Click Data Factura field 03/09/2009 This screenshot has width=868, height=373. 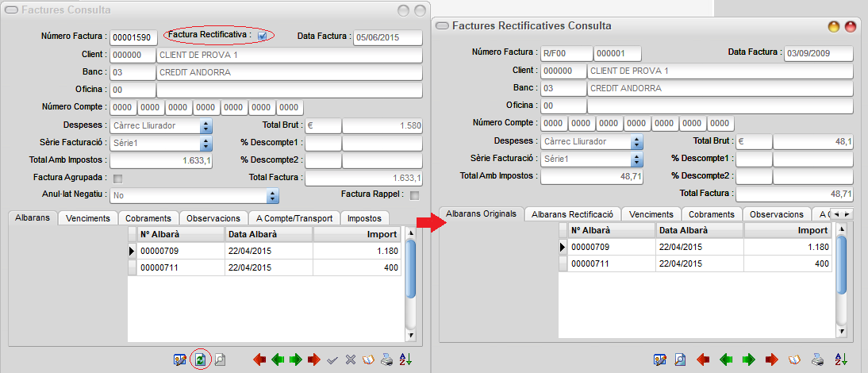click(x=819, y=54)
